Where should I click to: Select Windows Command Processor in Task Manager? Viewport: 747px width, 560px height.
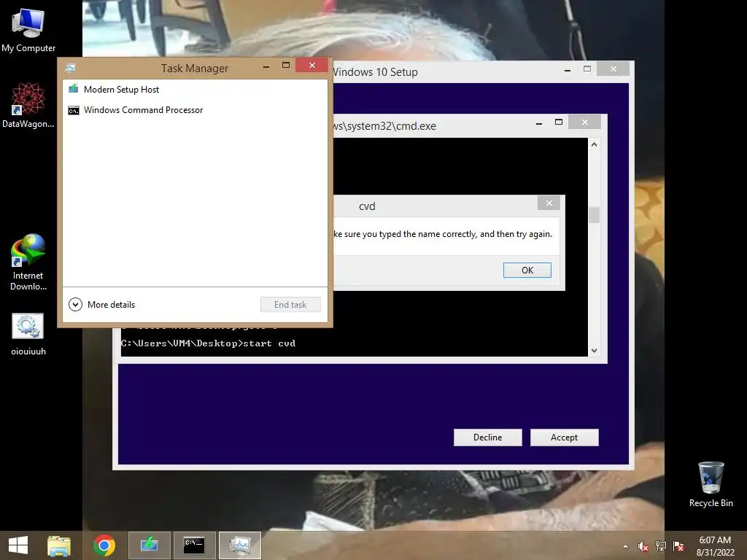(x=196, y=110)
